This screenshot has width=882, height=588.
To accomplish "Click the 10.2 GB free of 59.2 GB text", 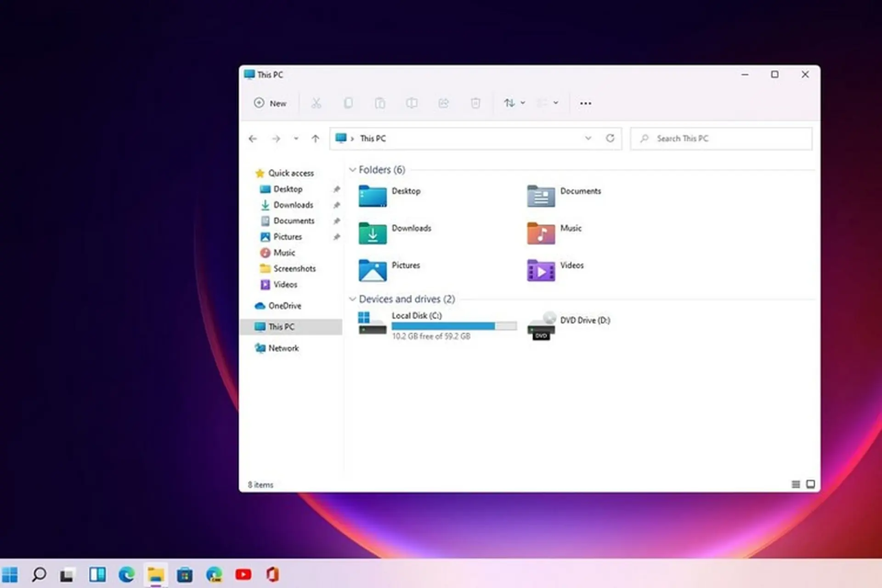I will coord(431,337).
